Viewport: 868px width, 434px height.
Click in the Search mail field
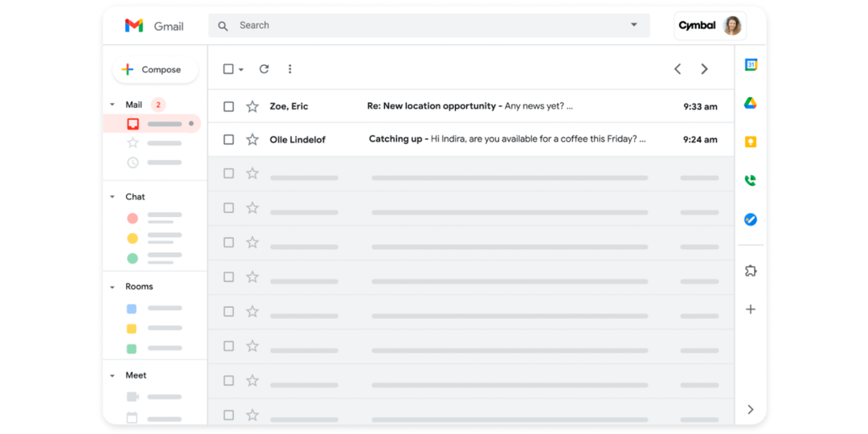pos(426,26)
